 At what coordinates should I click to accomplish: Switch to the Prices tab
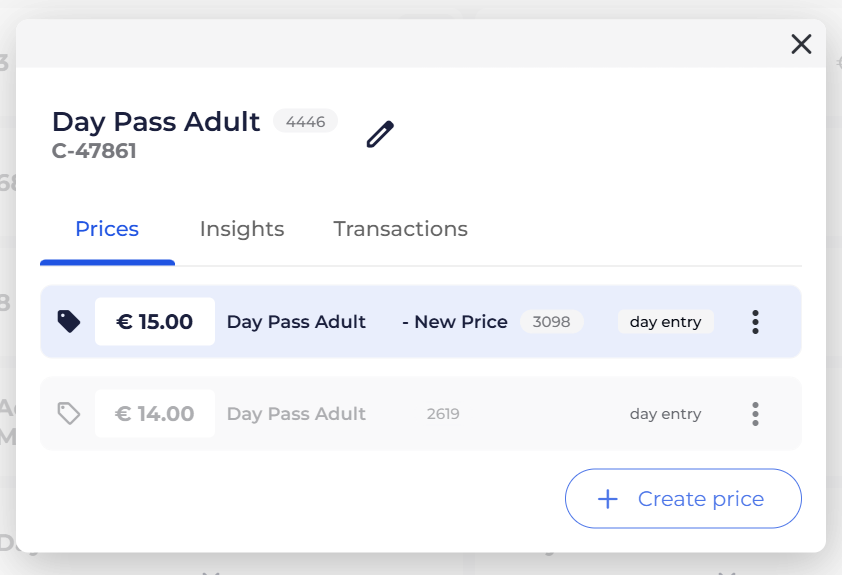pos(107,229)
